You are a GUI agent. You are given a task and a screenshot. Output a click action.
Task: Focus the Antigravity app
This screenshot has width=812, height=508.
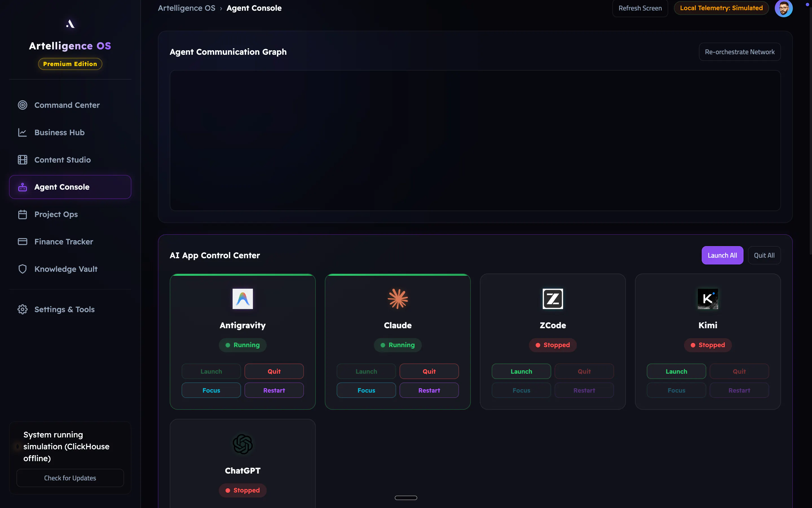click(x=211, y=390)
